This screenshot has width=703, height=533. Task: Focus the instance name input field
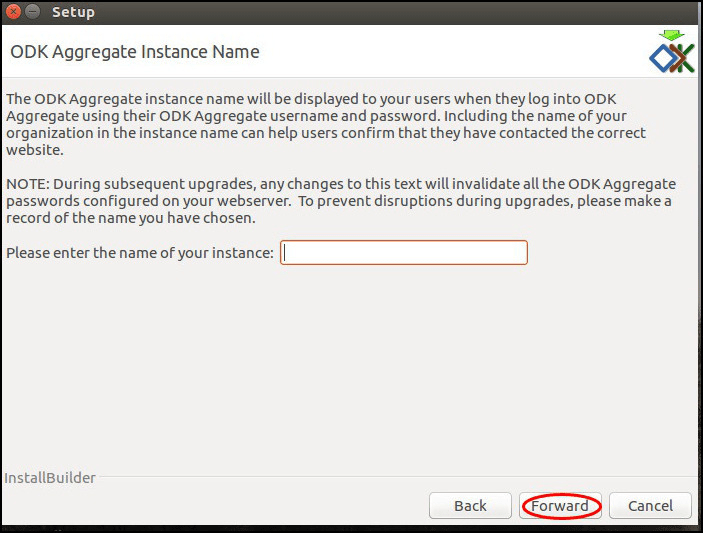pyautogui.click(x=404, y=252)
